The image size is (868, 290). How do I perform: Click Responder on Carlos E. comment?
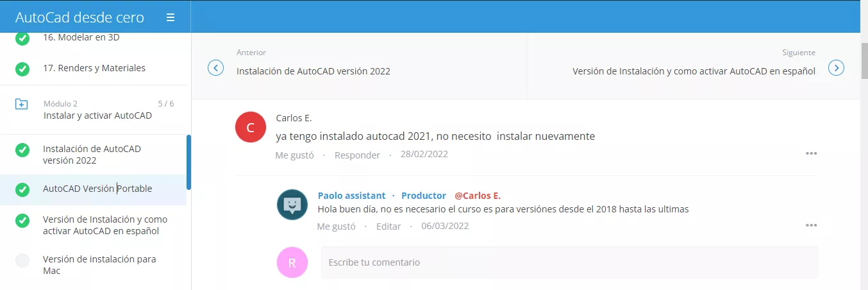(x=357, y=155)
